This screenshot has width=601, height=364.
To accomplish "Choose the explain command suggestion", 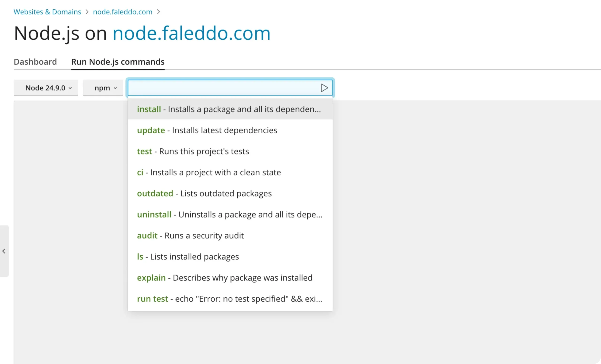I will [224, 278].
